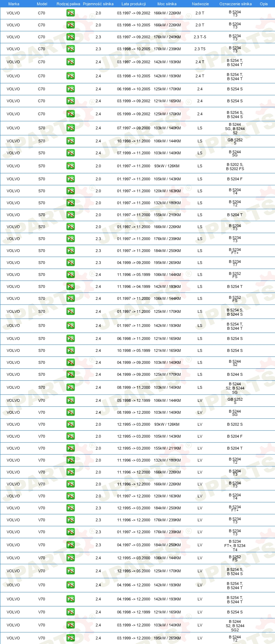Select the '07.1999 -> 11.2000' production years cell

(134, 153)
